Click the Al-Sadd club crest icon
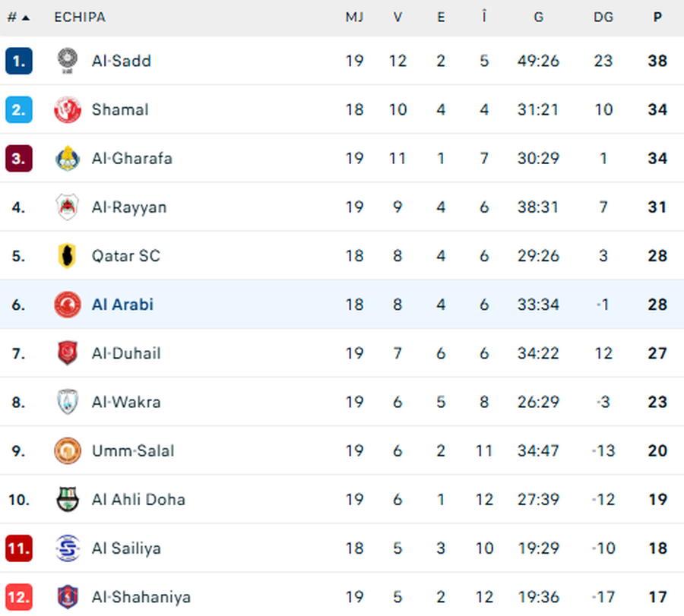 (68, 61)
